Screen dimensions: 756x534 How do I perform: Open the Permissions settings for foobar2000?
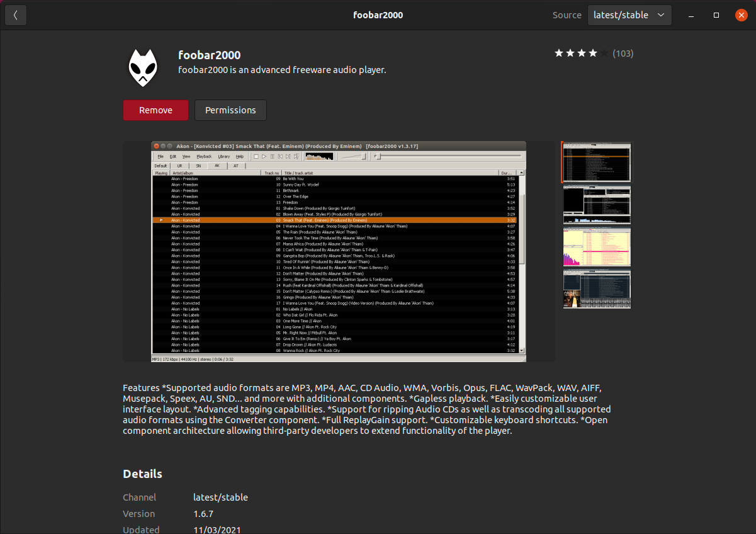pyautogui.click(x=230, y=110)
